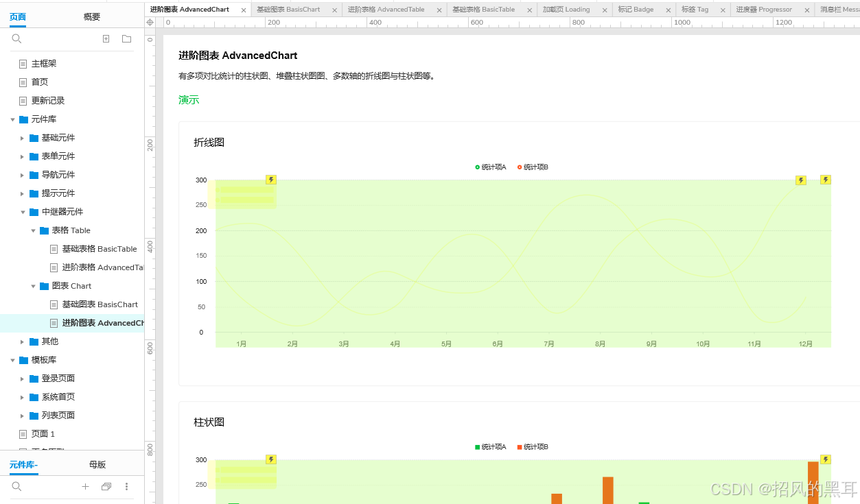Viewport: 860px width, 504px height.
Task: Open the three-dot menu in the library panel
Action: coord(126,486)
